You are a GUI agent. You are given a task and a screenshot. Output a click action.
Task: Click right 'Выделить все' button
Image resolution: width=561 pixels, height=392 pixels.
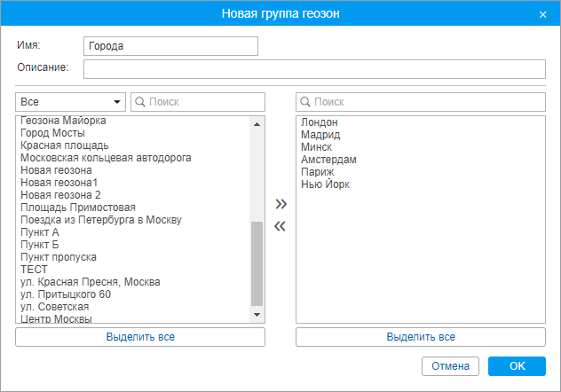[x=421, y=337]
